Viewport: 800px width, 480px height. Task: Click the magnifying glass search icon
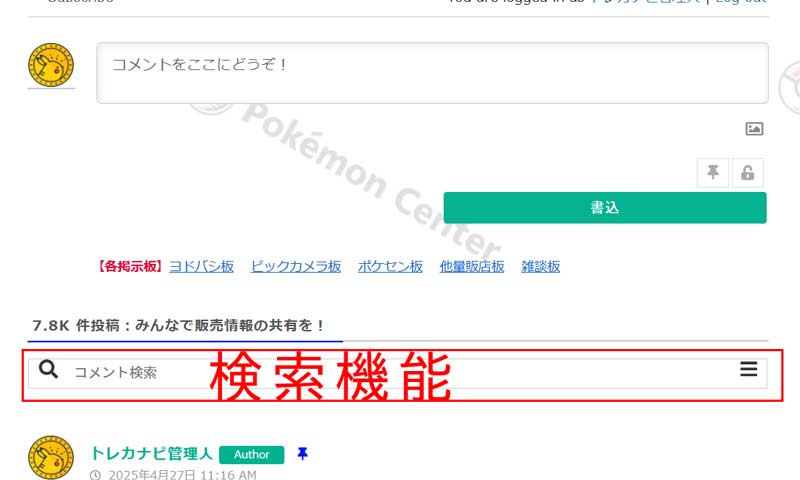pos(48,369)
